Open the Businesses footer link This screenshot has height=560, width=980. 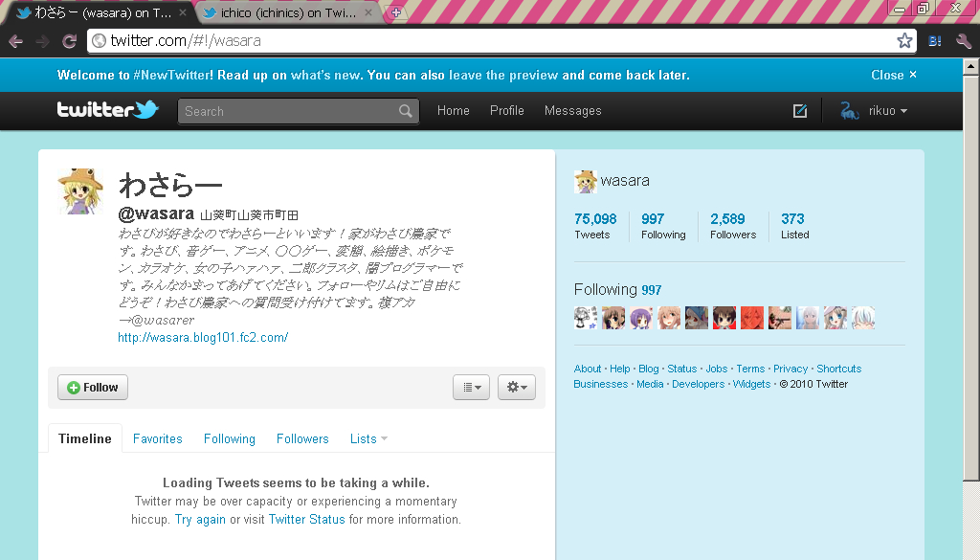pos(601,384)
